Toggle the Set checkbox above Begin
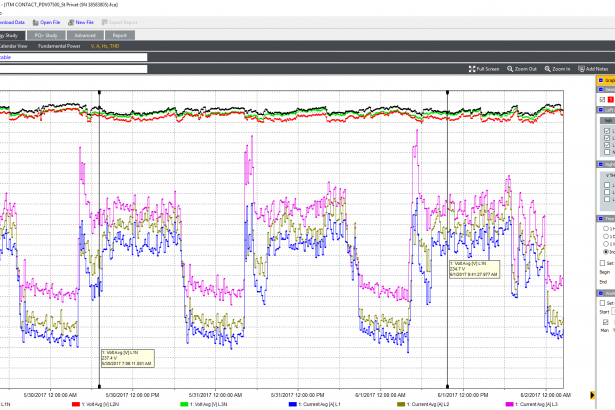The width and height of the screenshot is (615, 410). (601, 263)
